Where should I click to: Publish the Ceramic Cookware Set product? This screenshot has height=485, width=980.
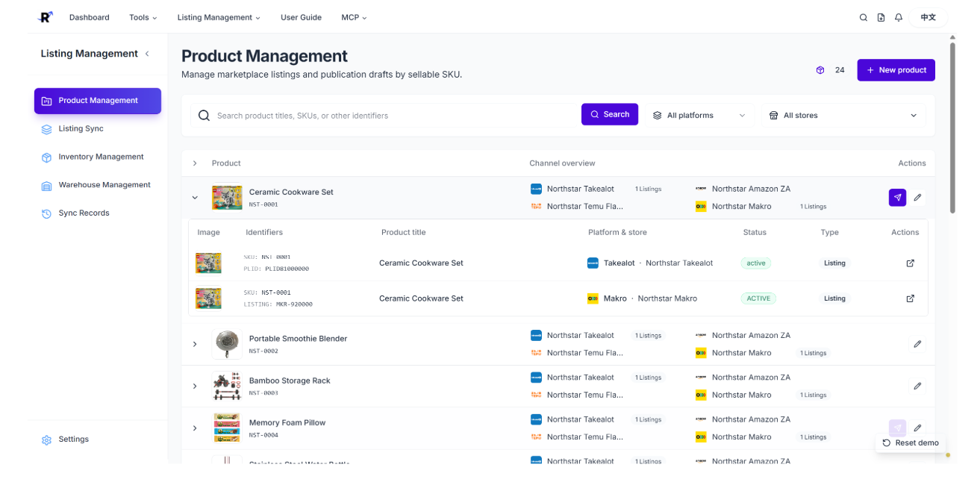click(897, 198)
